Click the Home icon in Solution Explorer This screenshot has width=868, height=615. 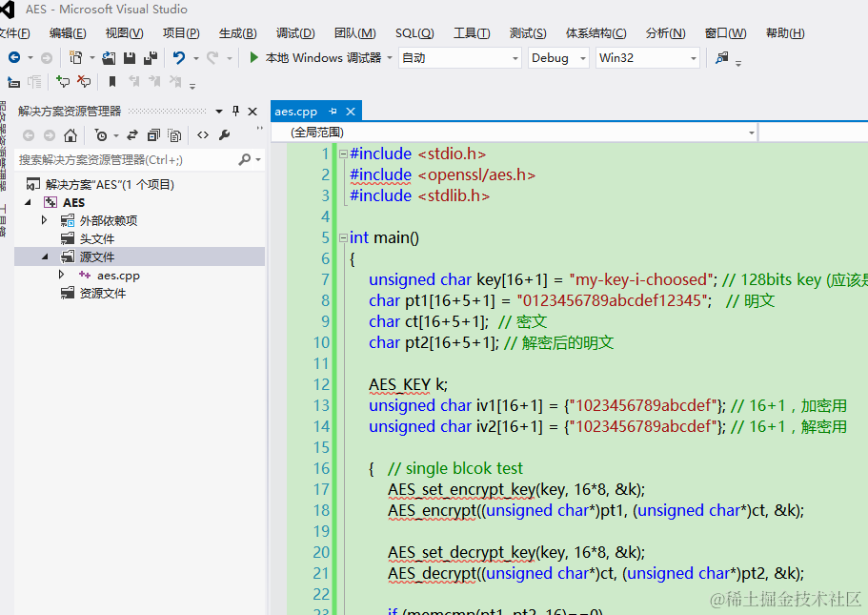(x=71, y=135)
